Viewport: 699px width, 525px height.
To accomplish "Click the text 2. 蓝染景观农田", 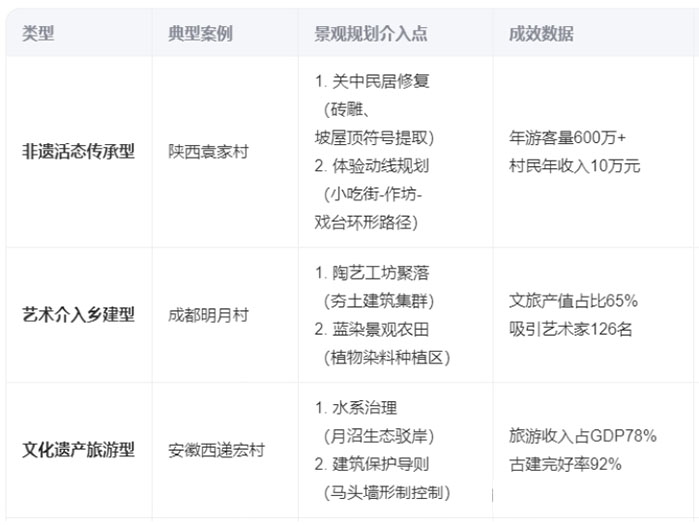I will [x=372, y=329].
